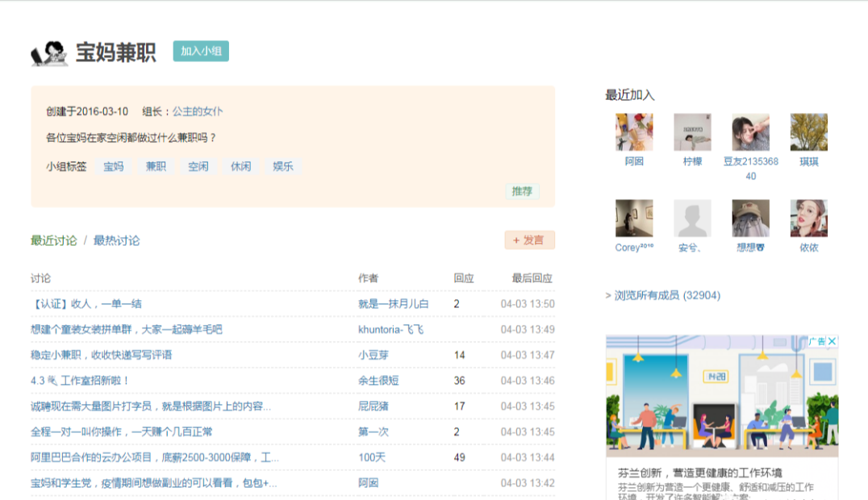868x500 pixels.
Task: Click member Corey avatar thumbnail
Action: 634,219
